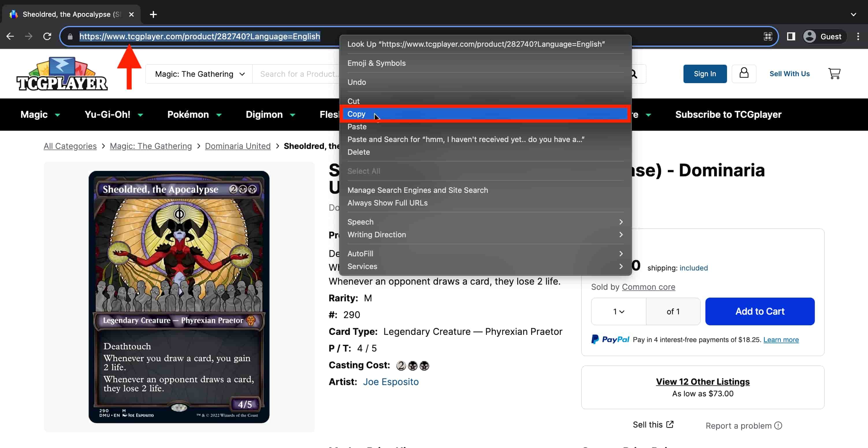Open Manage Search Engines and Site Search
This screenshot has width=868, height=448.
485,190
